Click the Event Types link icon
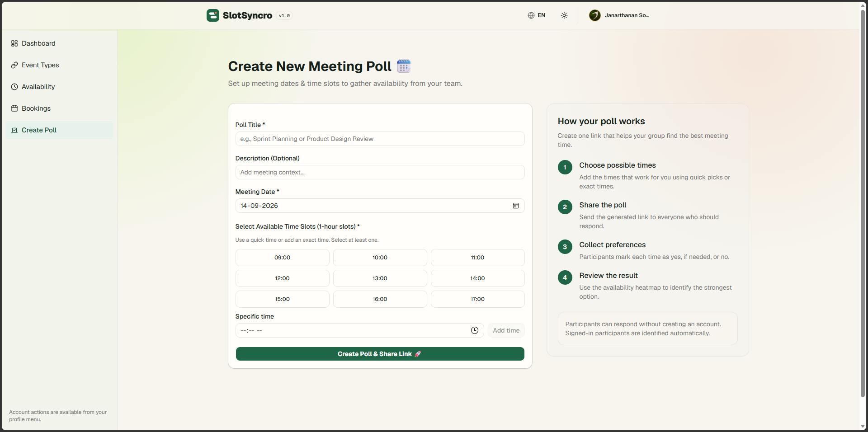868x432 pixels. pos(14,65)
